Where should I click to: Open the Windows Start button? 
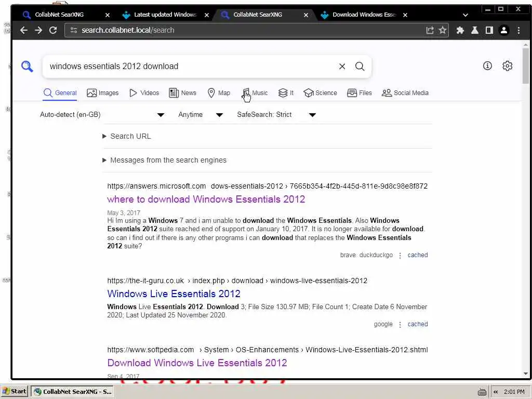[x=15, y=392]
